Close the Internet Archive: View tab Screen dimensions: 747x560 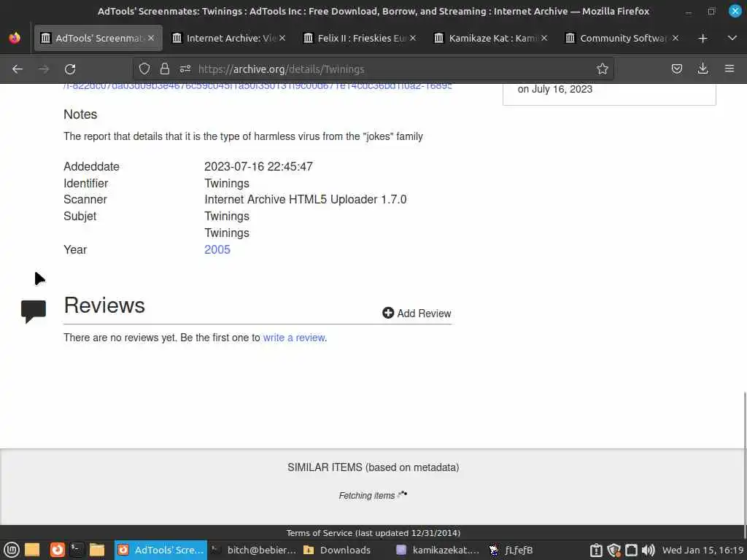click(282, 38)
